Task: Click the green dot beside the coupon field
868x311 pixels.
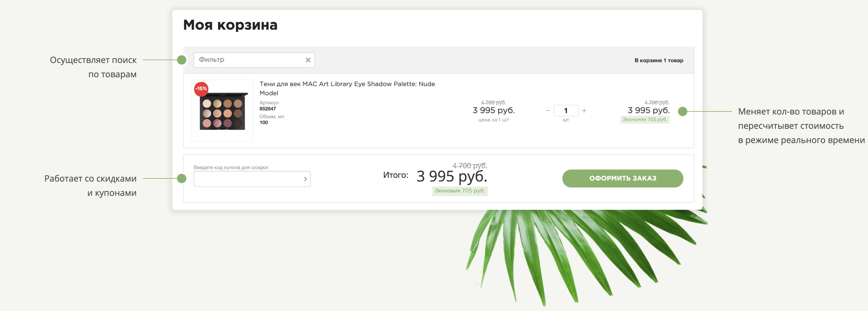Action: pyautogui.click(x=182, y=178)
